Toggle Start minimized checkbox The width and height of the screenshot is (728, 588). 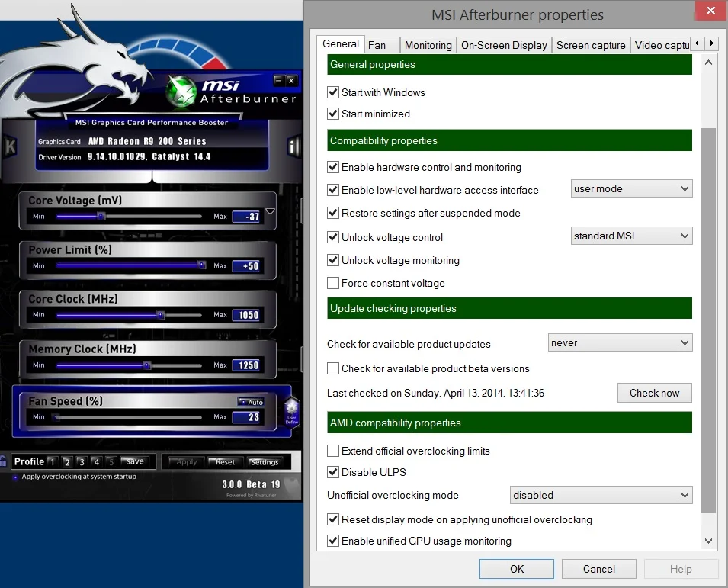[x=333, y=114]
